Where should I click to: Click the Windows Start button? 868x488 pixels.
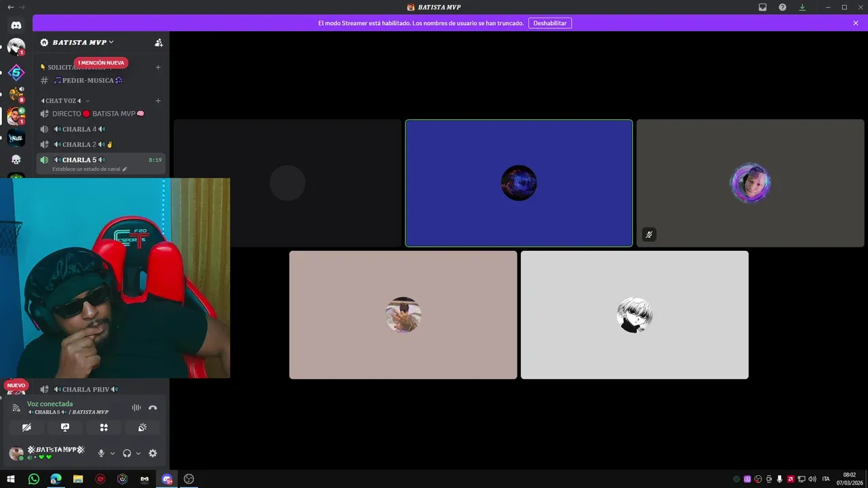click(x=11, y=479)
